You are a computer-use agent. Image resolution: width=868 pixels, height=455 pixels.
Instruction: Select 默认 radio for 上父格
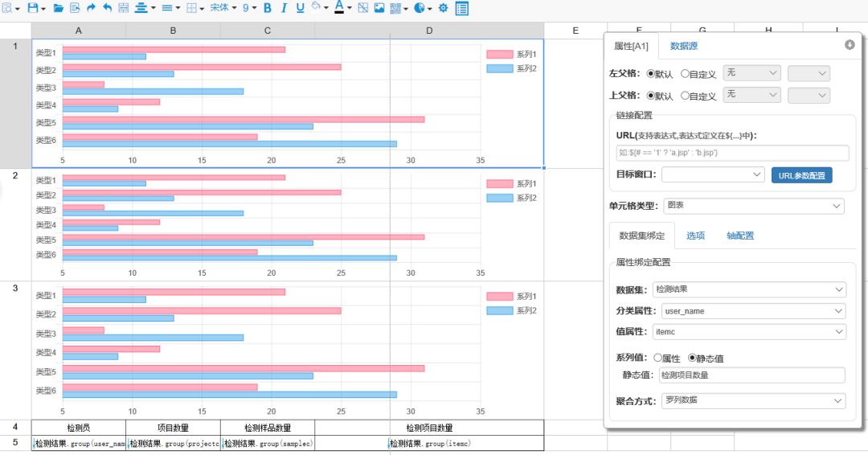(651, 96)
